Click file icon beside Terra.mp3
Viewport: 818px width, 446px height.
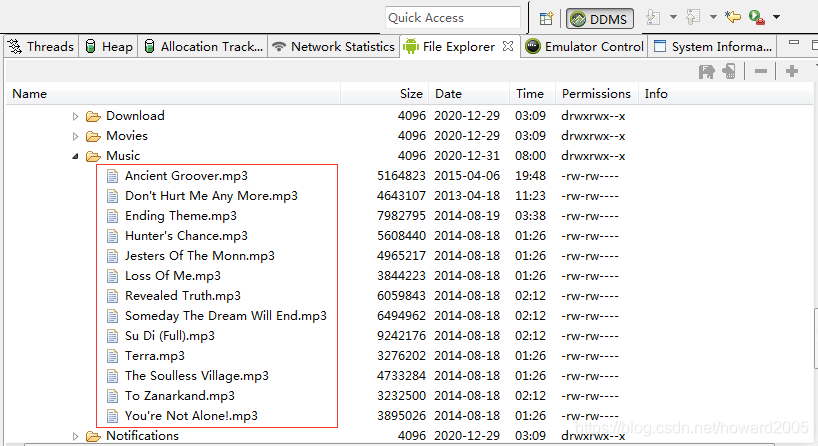tap(112, 356)
